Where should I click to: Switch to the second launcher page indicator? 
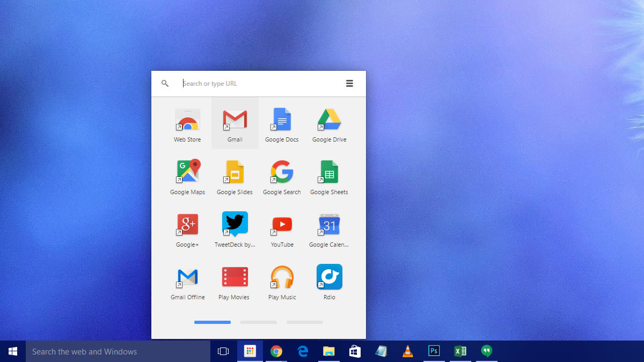[258, 322]
